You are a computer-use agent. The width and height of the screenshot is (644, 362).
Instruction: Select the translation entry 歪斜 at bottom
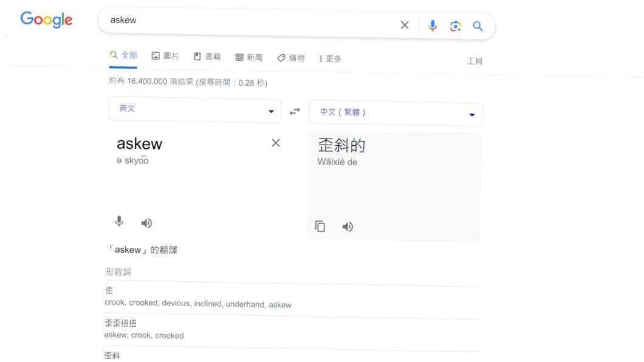[x=112, y=355]
